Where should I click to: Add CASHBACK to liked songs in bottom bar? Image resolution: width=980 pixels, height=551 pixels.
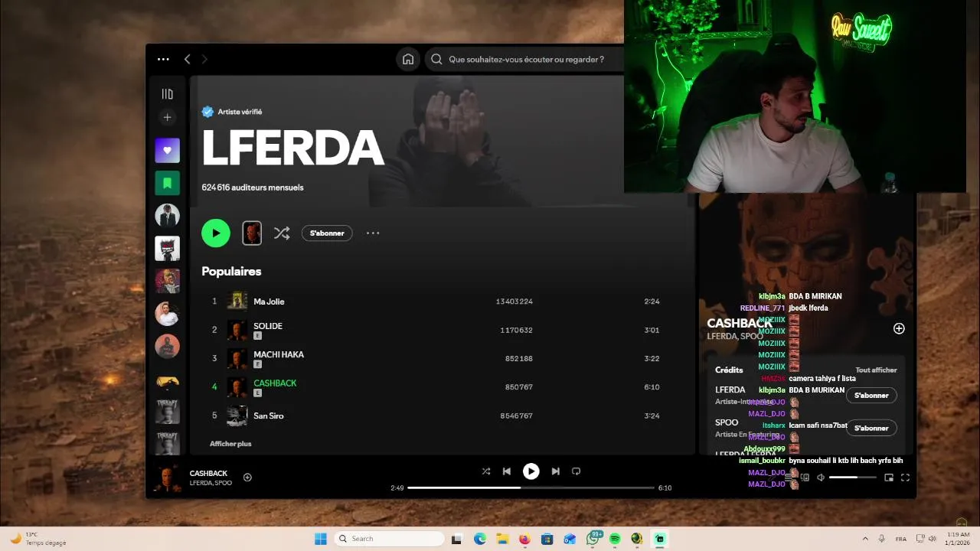[x=247, y=478]
